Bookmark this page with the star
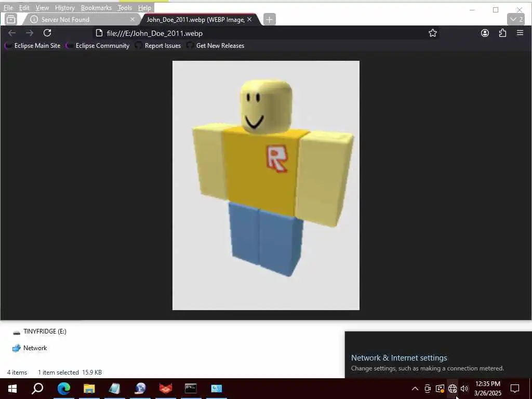The height and width of the screenshot is (399, 532). [433, 33]
